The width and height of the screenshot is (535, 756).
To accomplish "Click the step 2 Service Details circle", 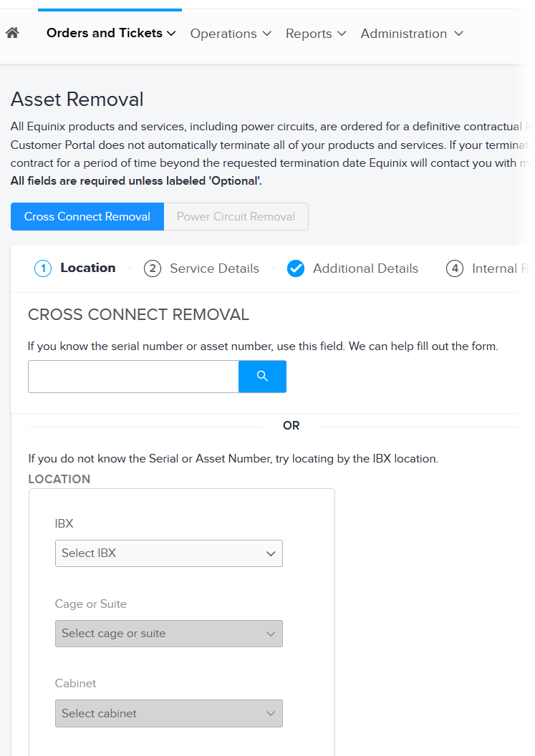I will pyautogui.click(x=153, y=268).
